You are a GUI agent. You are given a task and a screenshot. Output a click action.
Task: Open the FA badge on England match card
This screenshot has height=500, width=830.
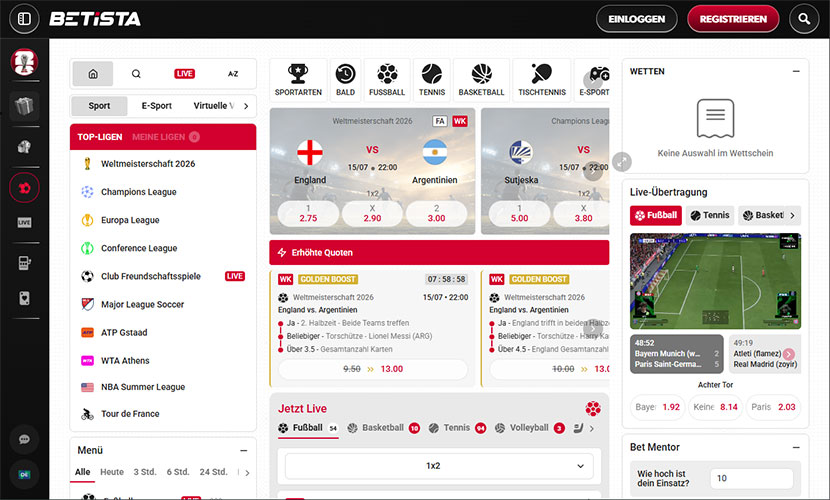click(x=440, y=121)
